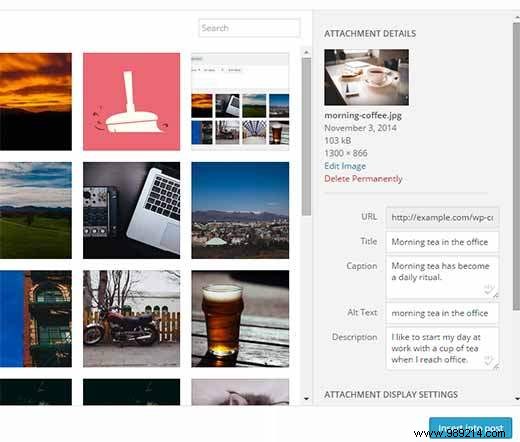Focus the media library Search field

(249, 28)
